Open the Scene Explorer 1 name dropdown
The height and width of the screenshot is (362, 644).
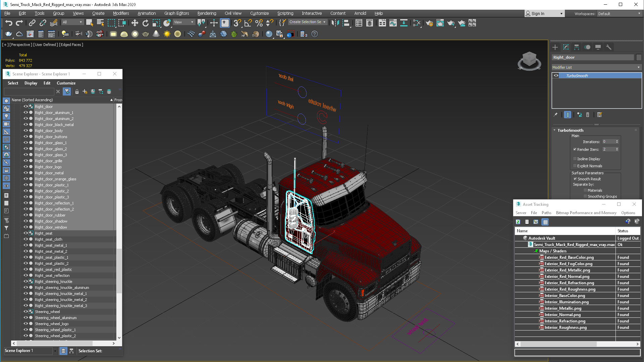[55, 351]
